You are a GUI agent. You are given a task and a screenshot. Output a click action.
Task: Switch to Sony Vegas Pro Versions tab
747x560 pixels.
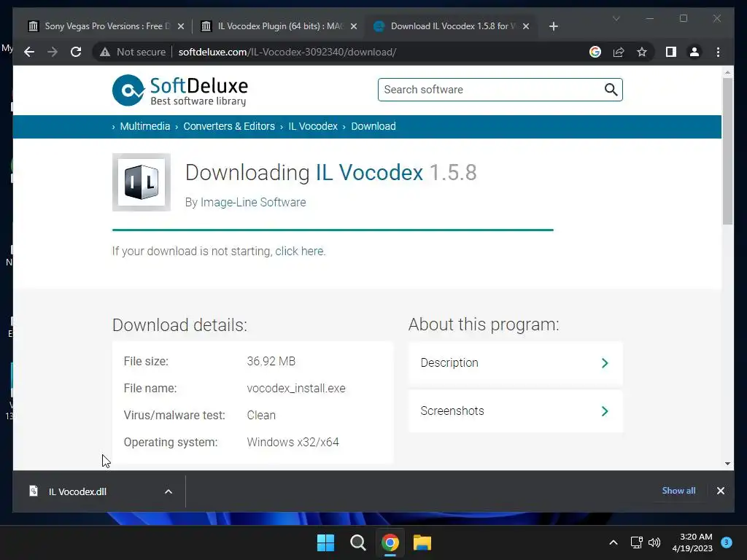coord(105,26)
